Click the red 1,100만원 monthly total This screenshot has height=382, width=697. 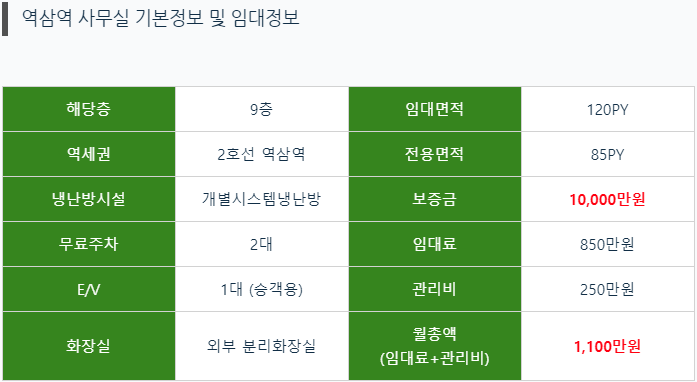click(607, 346)
